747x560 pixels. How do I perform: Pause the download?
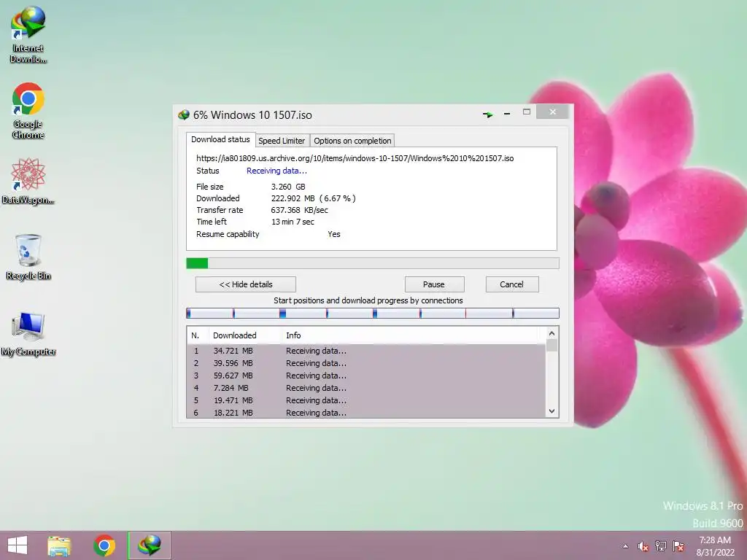coord(434,284)
